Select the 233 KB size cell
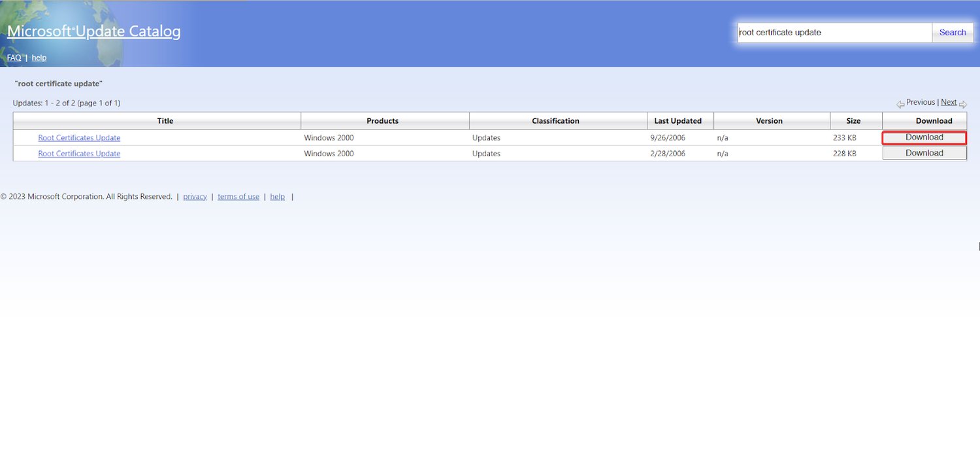Image resolution: width=980 pixels, height=476 pixels. click(x=844, y=138)
